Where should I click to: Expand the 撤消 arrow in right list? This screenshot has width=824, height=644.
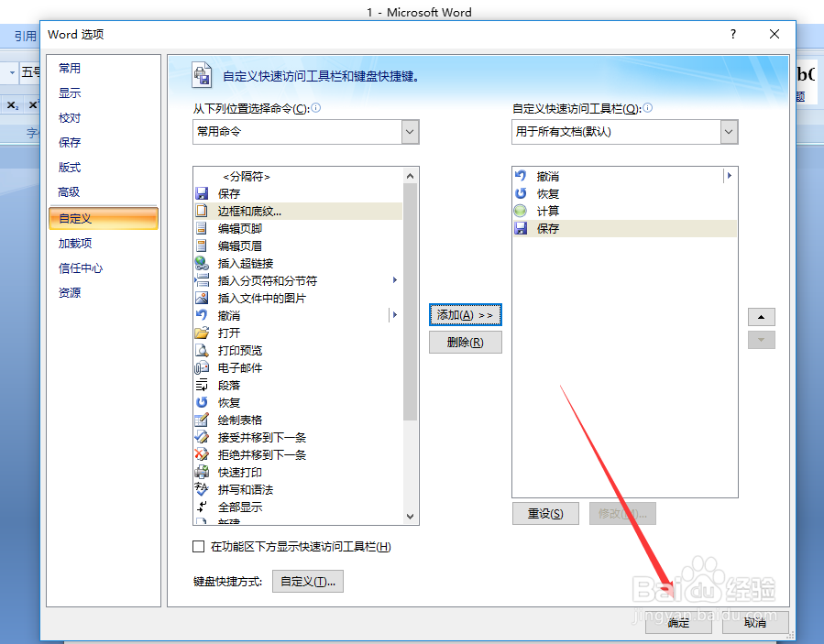[730, 176]
